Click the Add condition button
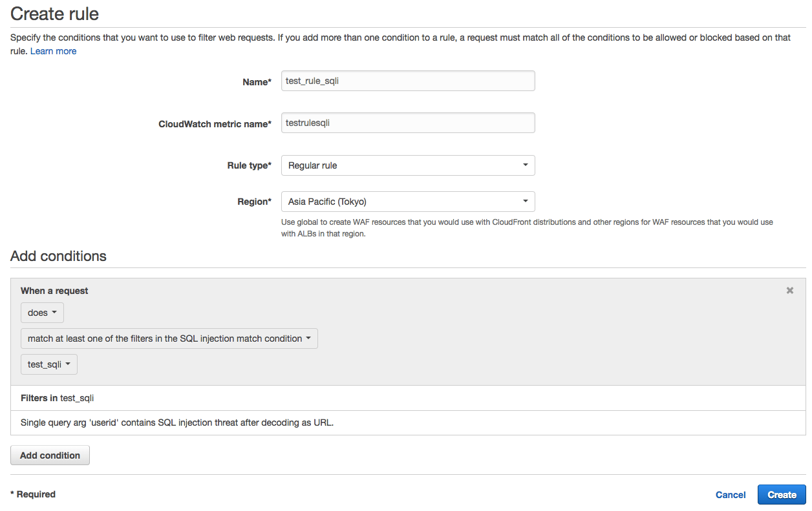 coord(50,455)
